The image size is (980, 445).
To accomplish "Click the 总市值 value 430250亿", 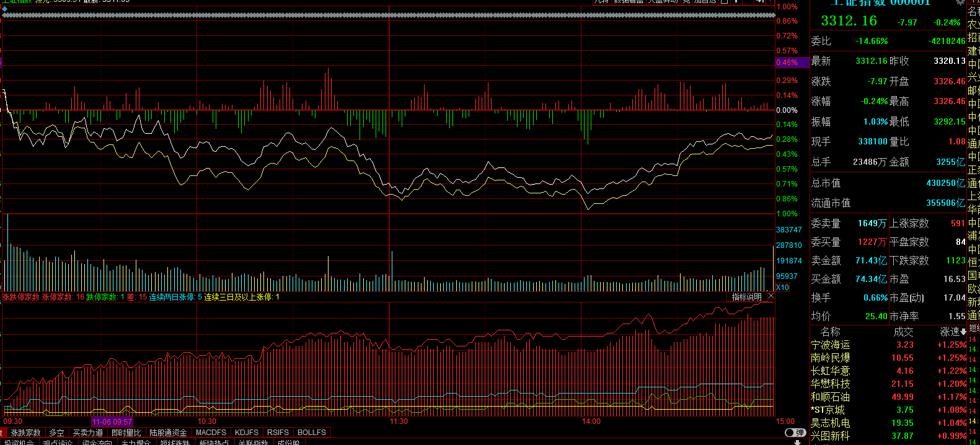I will click(x=946, y=183).
